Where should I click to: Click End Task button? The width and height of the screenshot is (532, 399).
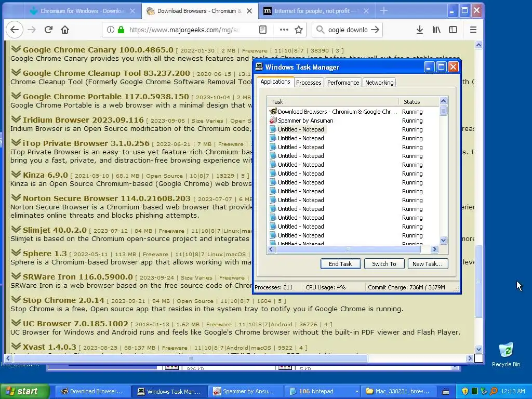pos(340,263)
